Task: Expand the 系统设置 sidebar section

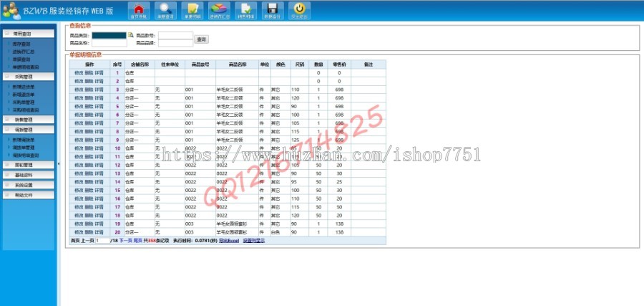Action: [29, 185]
